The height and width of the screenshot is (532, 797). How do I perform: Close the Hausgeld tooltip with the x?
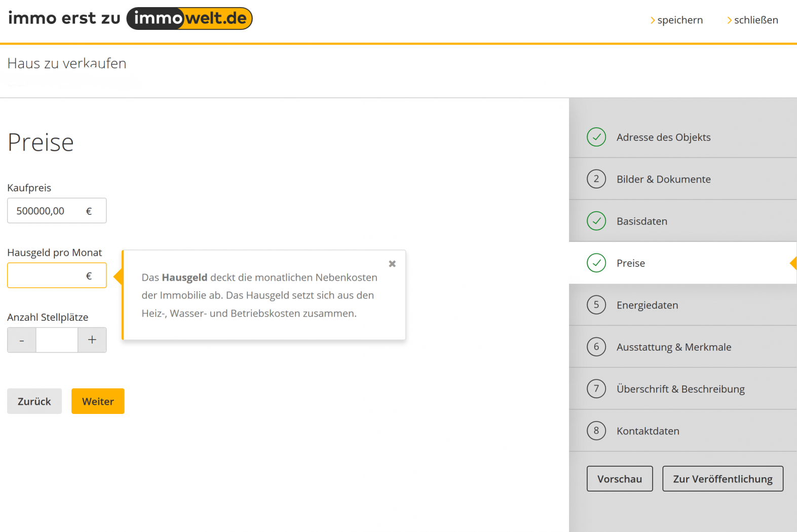(392, 263)
